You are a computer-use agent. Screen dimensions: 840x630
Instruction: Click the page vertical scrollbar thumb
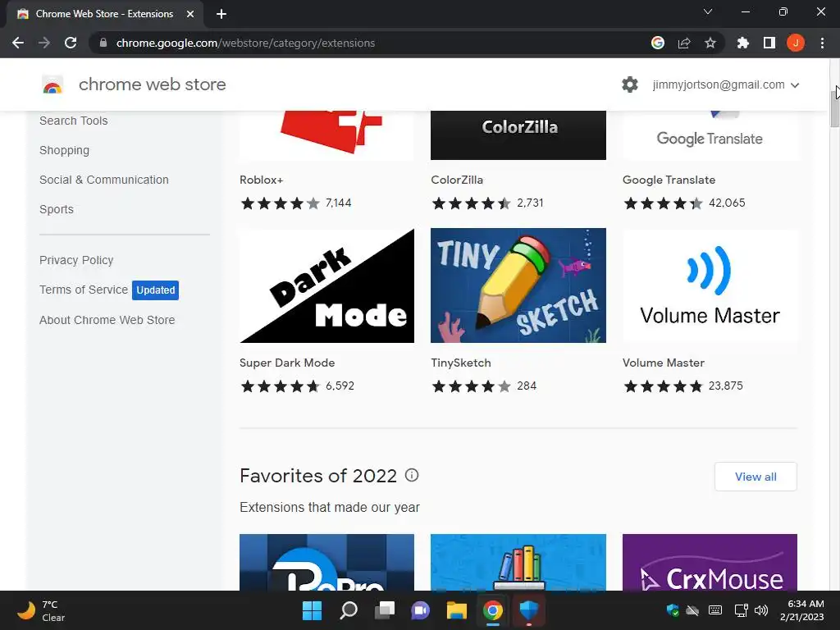click(x=834, y=109)
